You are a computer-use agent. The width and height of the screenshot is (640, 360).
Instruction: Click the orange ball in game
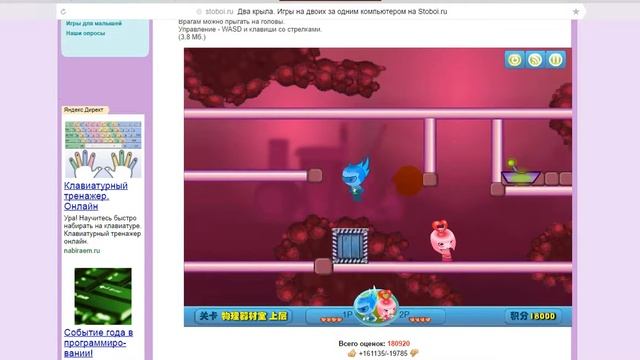click(407, 180)
